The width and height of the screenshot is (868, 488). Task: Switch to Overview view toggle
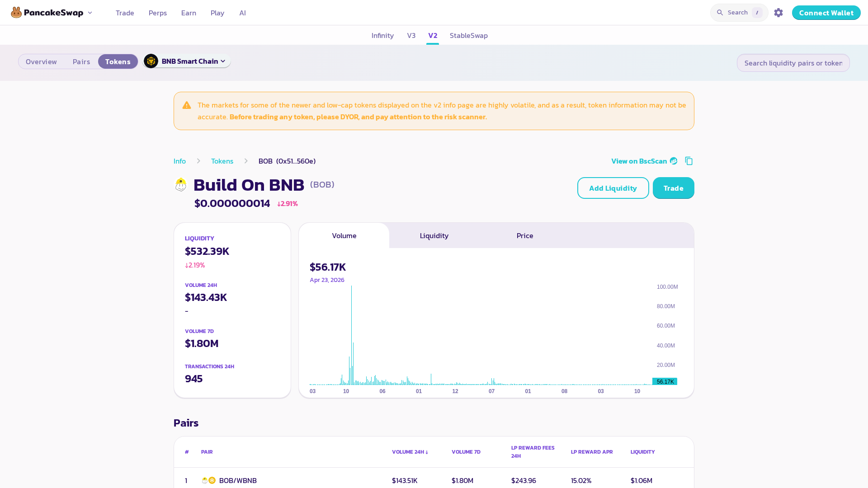[x=41, y=61]
